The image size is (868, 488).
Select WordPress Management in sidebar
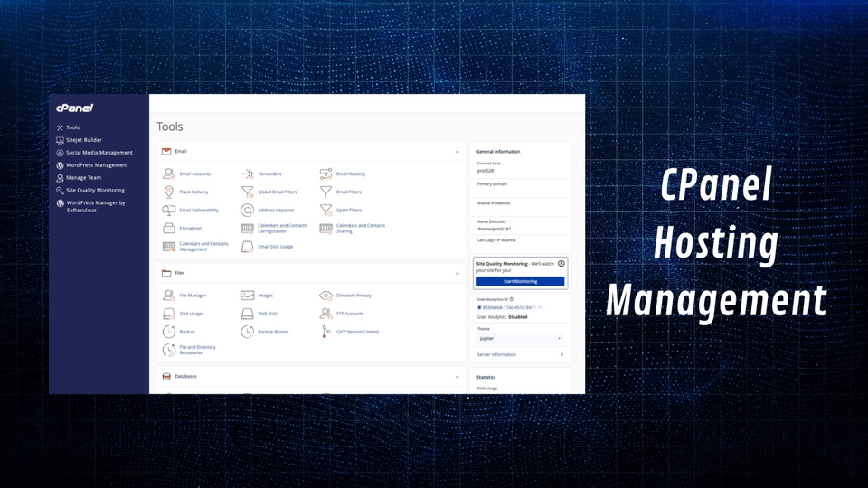tap(97, 165)
